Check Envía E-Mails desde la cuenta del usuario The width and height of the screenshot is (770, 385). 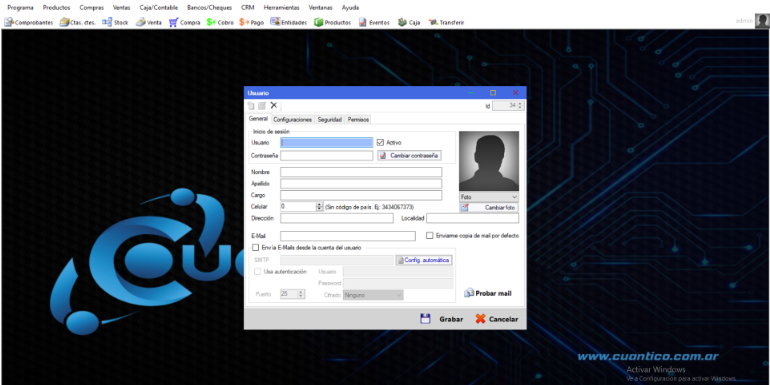[x=255, y=248]
